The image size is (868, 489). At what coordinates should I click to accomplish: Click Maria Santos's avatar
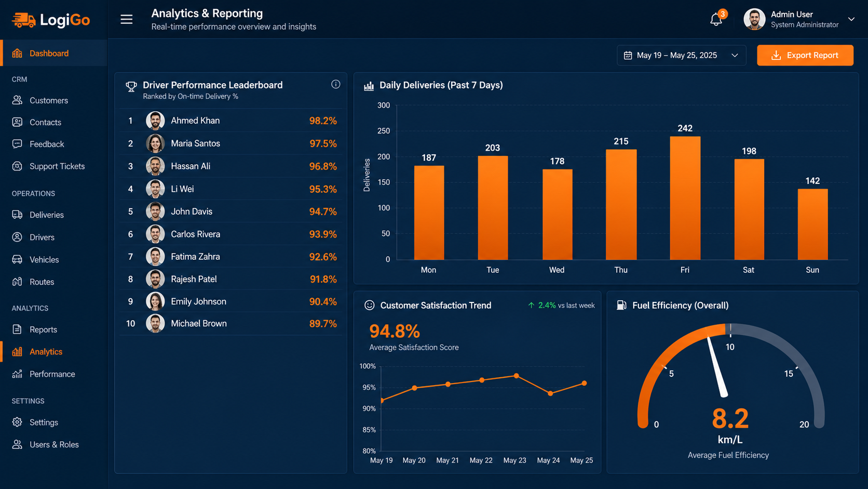pos(155,143)
